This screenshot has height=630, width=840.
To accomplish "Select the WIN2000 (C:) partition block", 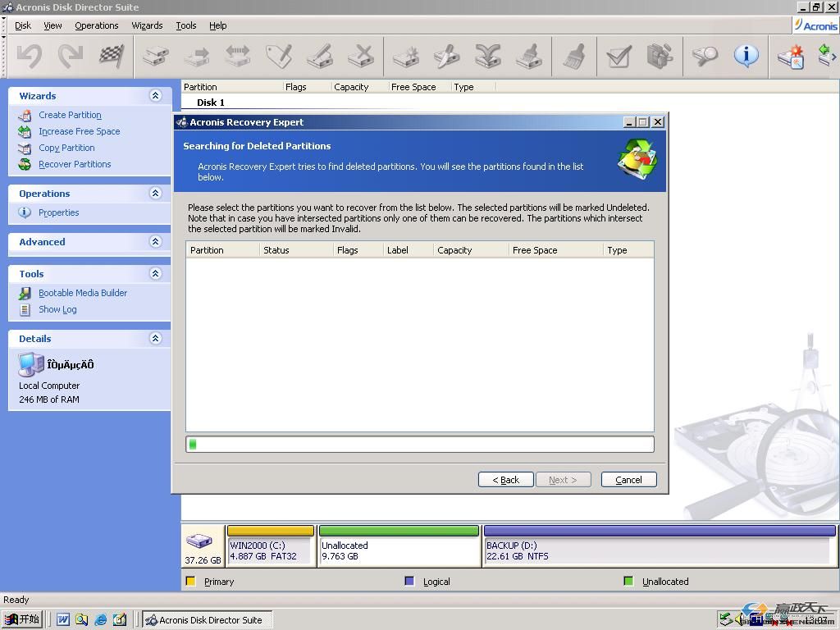I will (271, 546).
